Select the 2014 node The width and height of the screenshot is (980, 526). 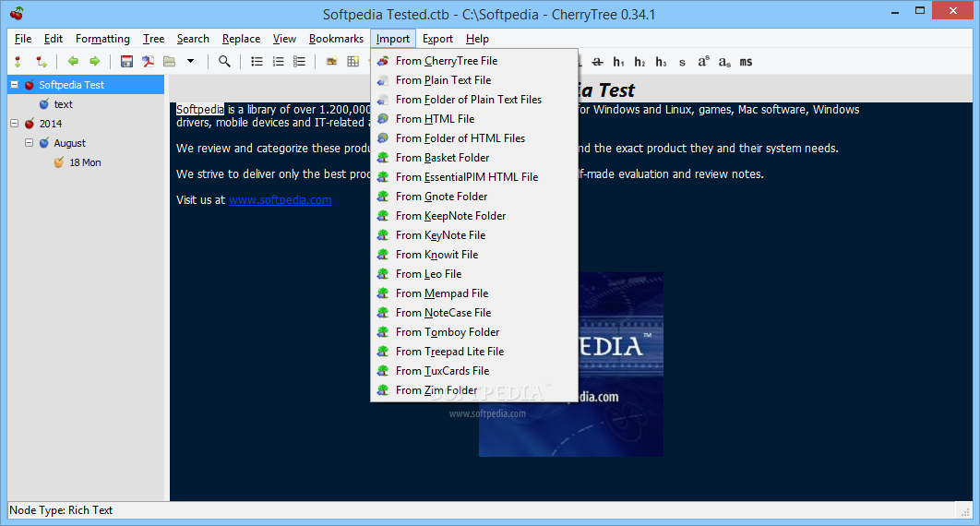pos(51,124)
